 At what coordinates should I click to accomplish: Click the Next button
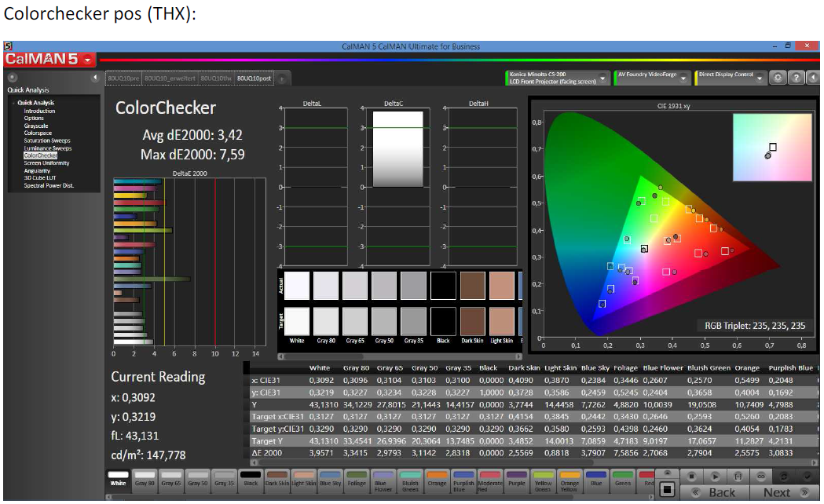777,492
